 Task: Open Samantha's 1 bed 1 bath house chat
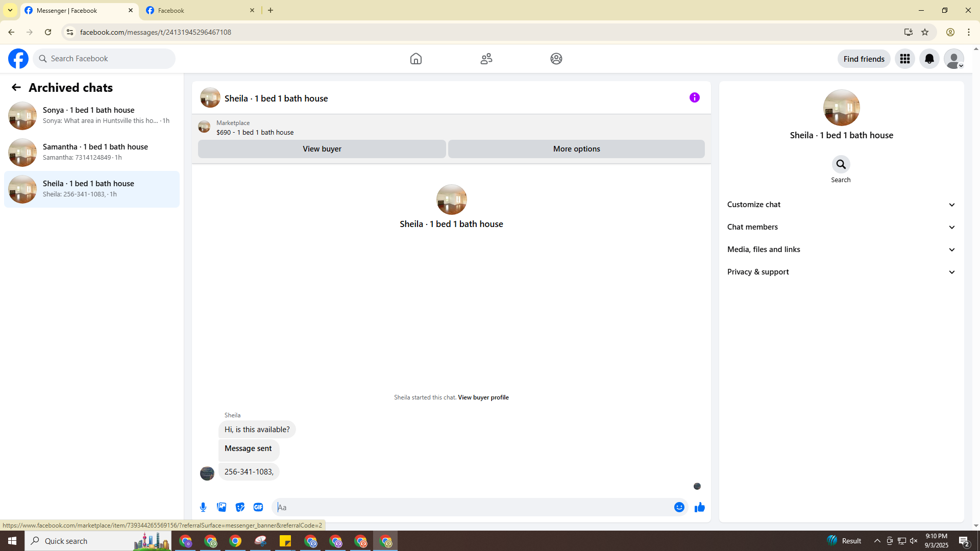click(x=92, y=153)
